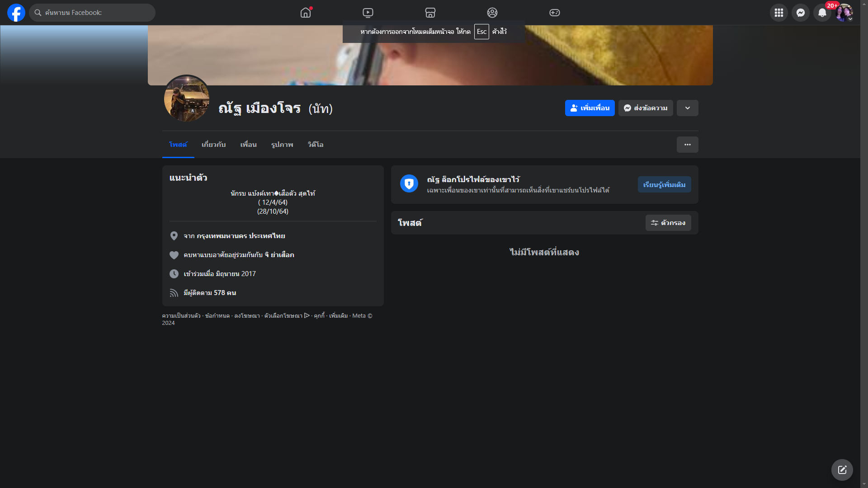868x488 pixels.
Task: Open the Home feed icon
Action: [x=306, y=13]
